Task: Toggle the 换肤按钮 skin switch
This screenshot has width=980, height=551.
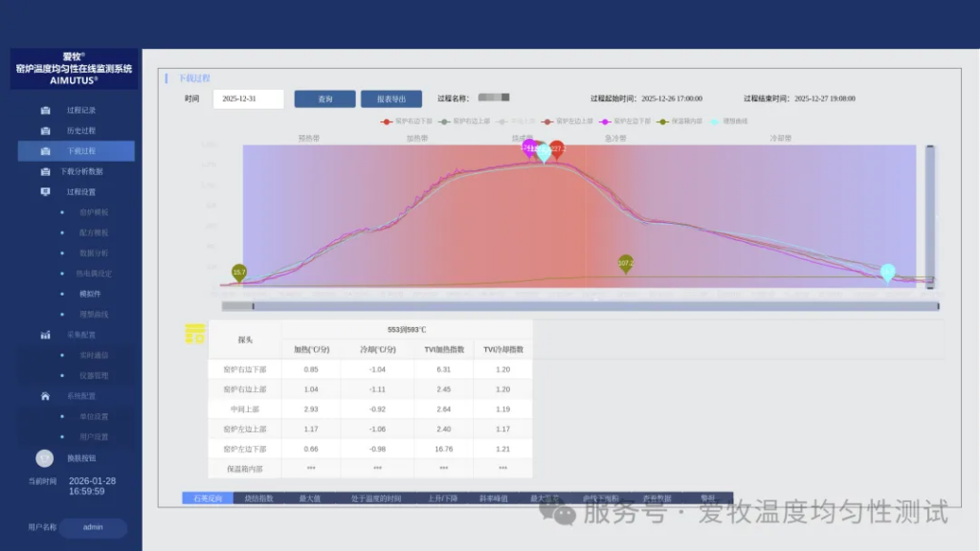Action: 44,458
